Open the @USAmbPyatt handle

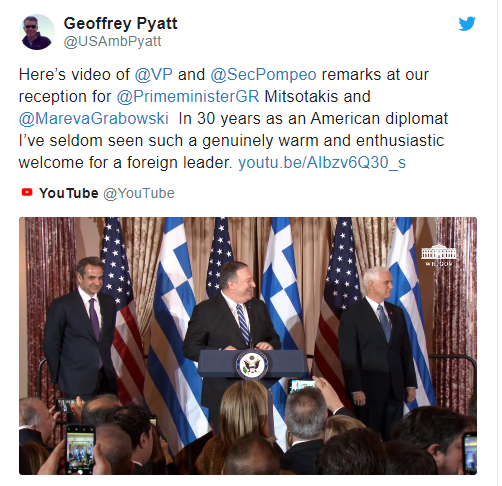point(112,42)
